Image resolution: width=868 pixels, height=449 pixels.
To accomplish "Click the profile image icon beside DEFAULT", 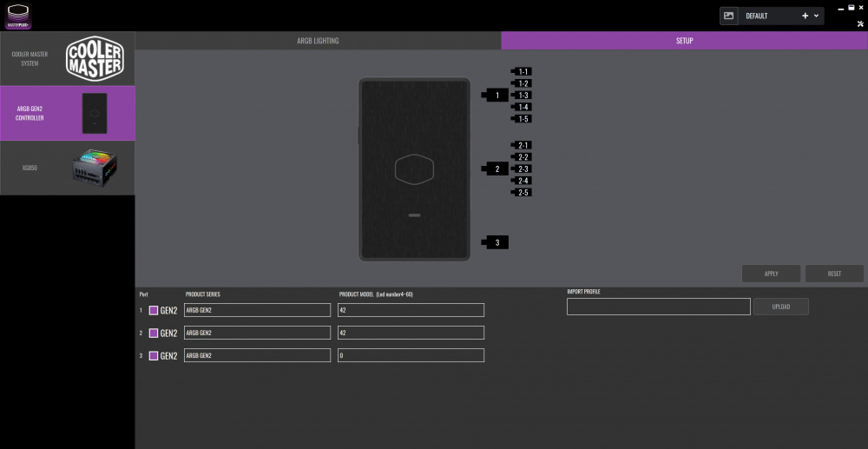I will tap(728, 16).
